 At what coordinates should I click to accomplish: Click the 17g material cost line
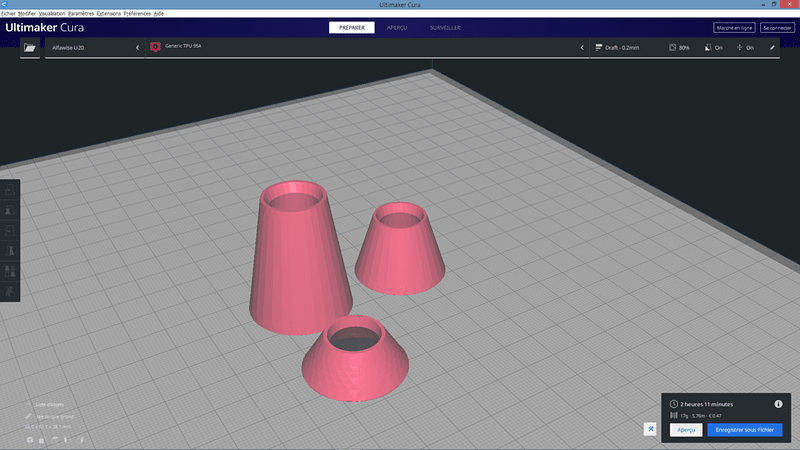701,416
